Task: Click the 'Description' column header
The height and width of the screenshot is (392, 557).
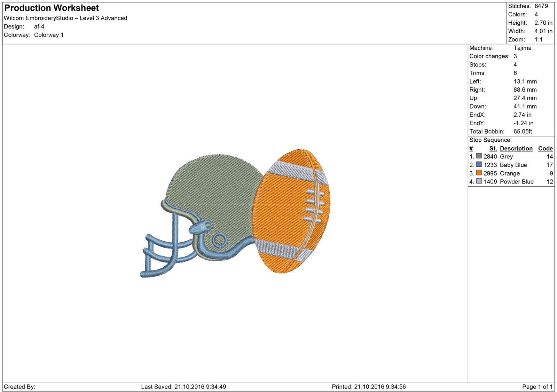Action: (516, 148)
